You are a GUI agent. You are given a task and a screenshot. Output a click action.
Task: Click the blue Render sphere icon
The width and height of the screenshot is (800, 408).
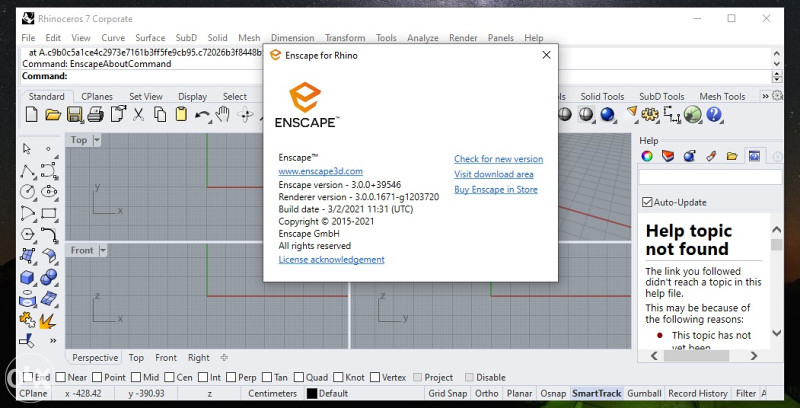click(x=607, y=114)
